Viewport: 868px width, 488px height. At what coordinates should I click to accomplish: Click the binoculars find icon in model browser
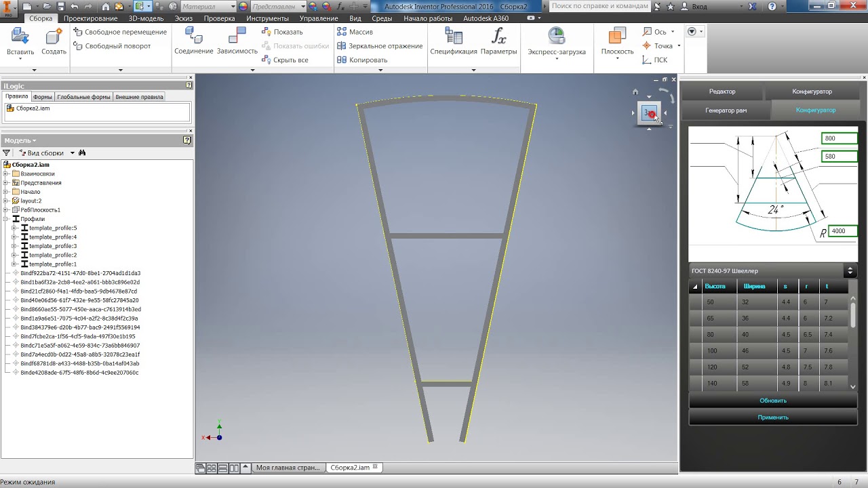coord(82,153)
